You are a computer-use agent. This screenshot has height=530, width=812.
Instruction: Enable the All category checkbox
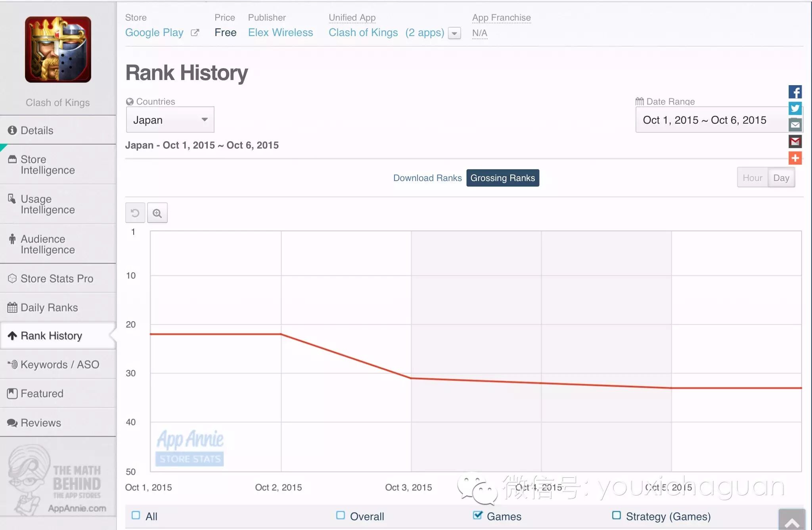click(136, 515)
